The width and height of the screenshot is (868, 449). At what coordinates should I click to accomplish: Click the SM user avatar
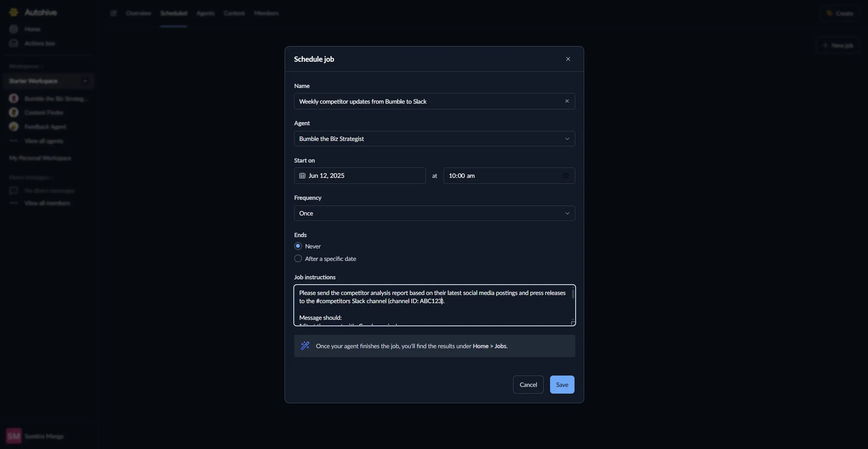(x=14, y=436)
